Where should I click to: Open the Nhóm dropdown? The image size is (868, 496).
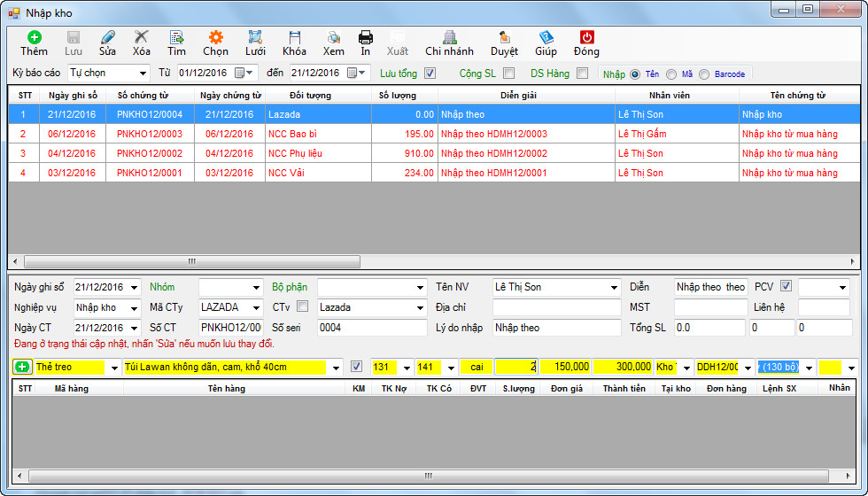click(x=256, y=287)
